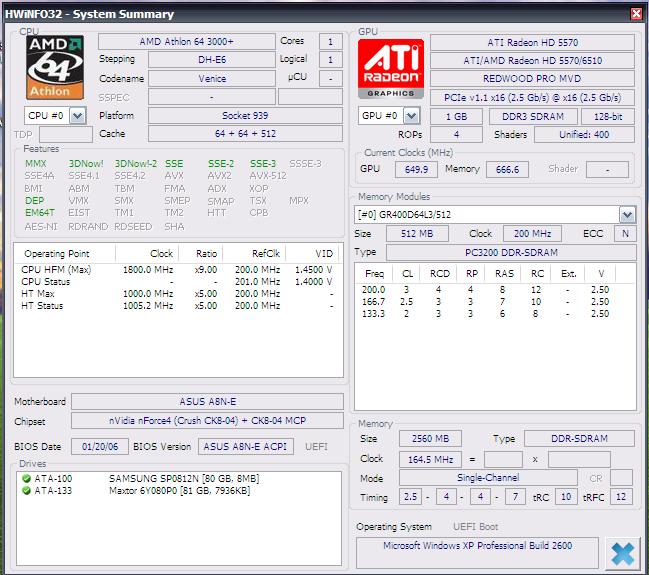The image size is (649, 575).
Task: Click the GPU clock value 649.9
Action: coord(416,170)
